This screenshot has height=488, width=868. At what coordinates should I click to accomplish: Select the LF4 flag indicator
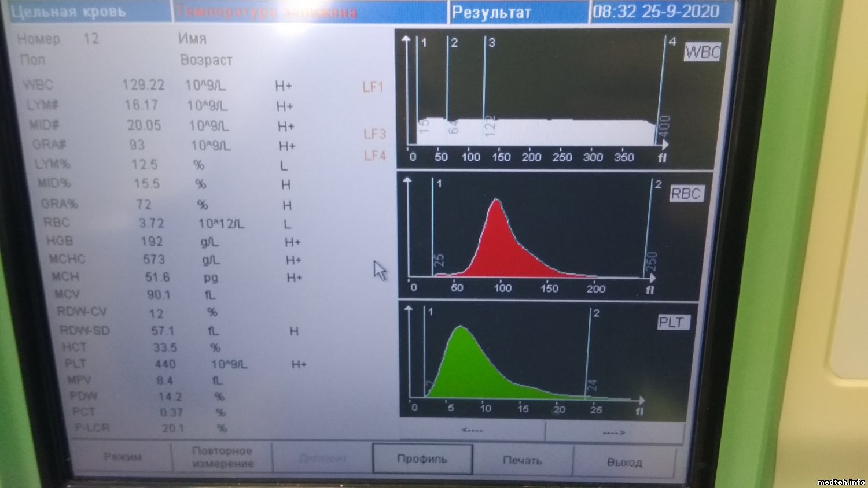click(x=375, y=156)
